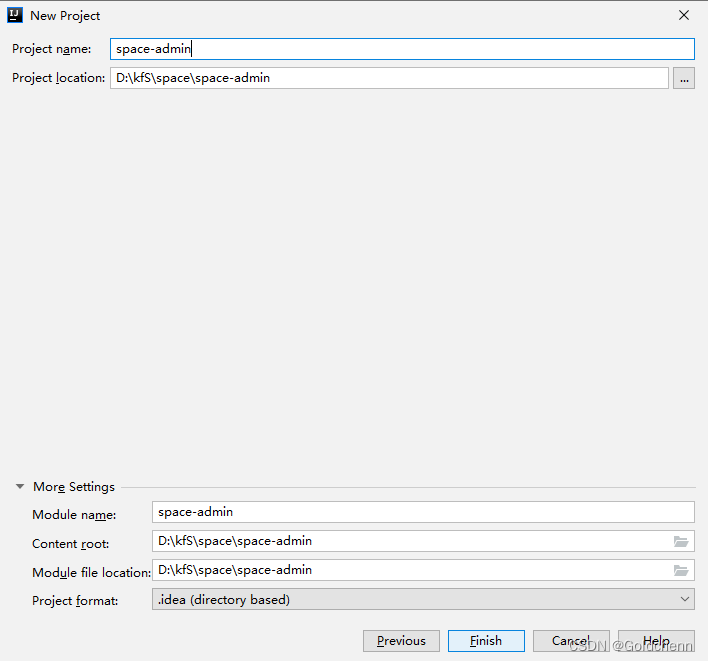
Task: Click the IntelliJ IDEA logo icon in title bar
Action: tap(15, 15)
